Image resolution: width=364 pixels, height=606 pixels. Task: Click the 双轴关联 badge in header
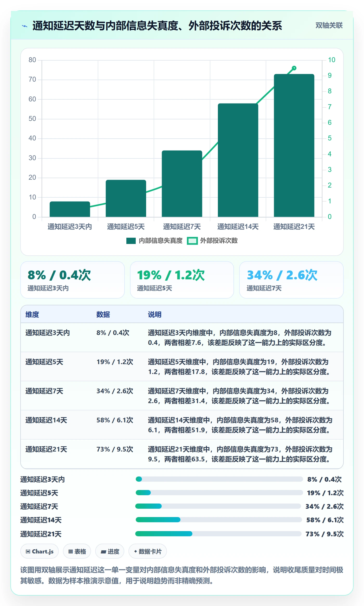coord(329,25)
